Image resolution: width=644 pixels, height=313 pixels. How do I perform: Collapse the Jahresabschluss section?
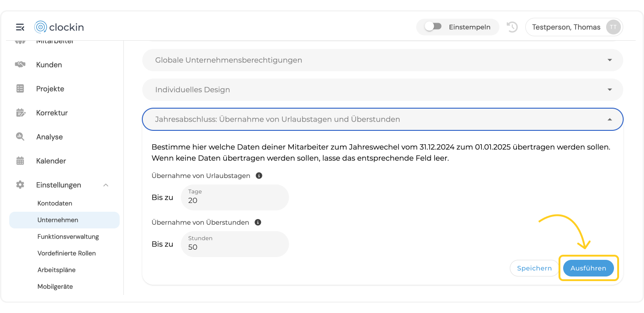(x=383, y=119)
